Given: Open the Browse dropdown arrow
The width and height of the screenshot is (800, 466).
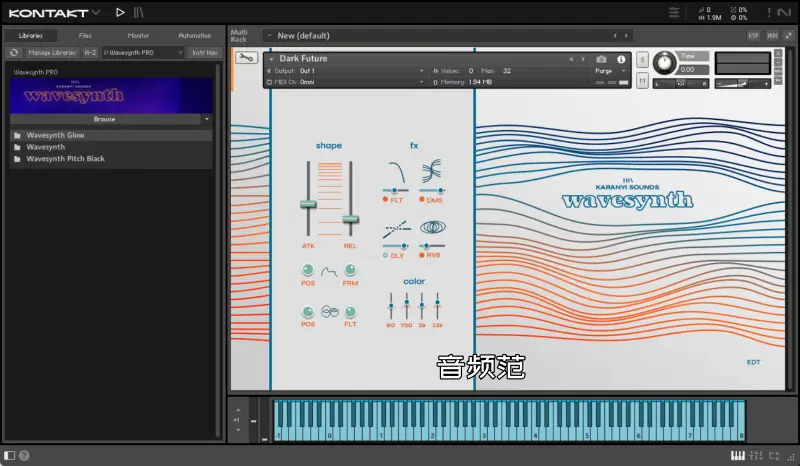Looking at the screenshot, I should pyautogui.click(x=207, y=119).
